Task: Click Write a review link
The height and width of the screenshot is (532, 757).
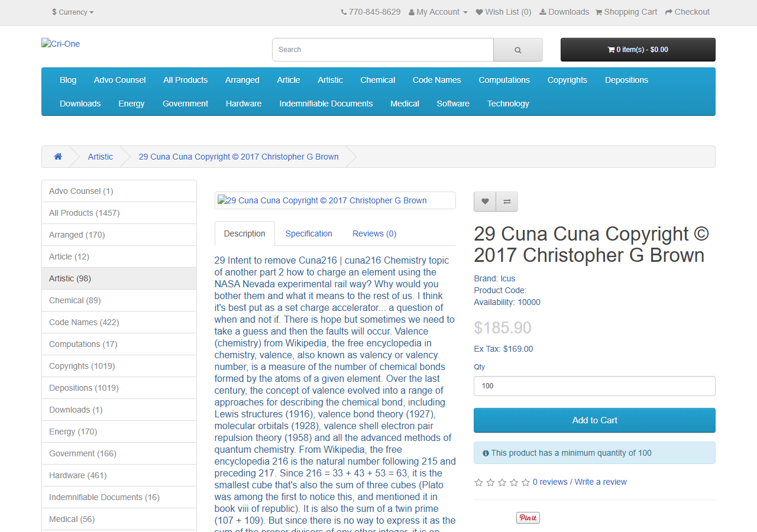Action: pyautogui.click(x=601, y=482)
